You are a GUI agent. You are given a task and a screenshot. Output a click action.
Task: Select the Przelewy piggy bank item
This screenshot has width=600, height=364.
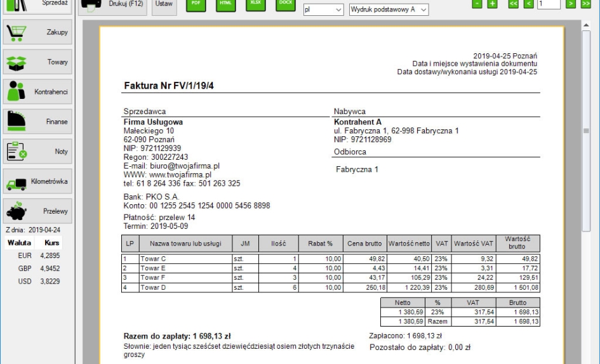click(x=37, y=211)
